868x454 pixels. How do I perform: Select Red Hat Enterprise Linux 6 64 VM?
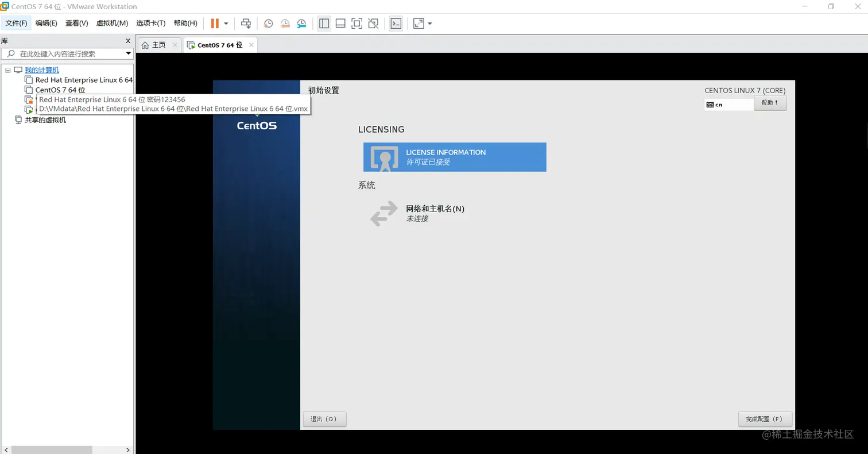click(84, 80)
